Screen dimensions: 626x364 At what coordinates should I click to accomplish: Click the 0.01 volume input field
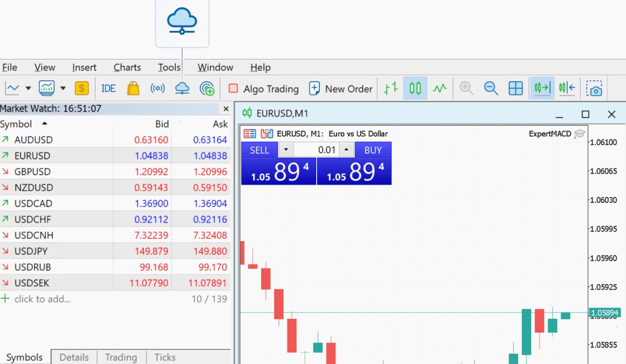[316, 150]
